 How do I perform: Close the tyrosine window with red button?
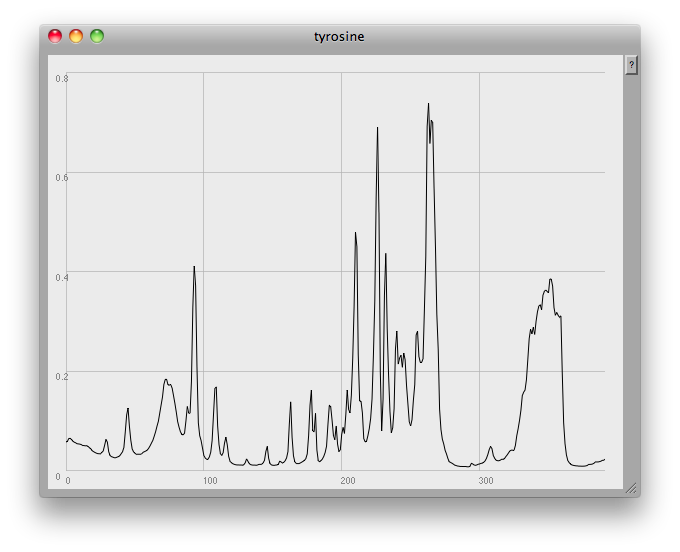click(55, 37)
